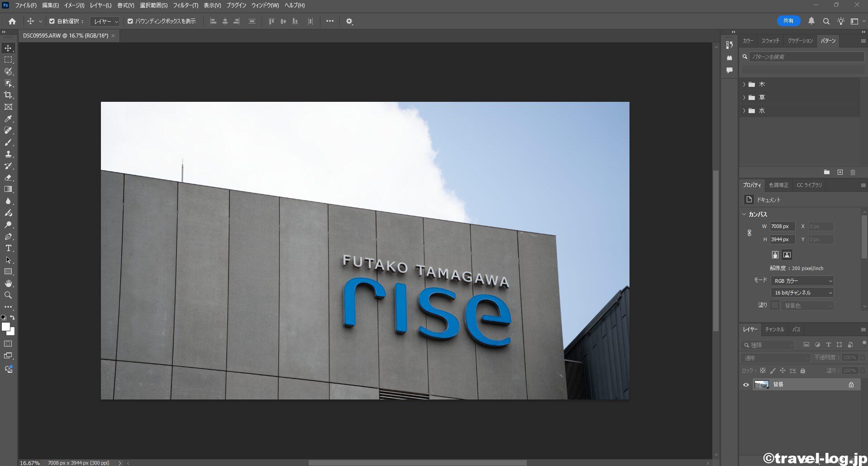The width and height of the screenshot is (868, 466).
Task: Select the Clone Stamp tool
Action: point(8,154)
